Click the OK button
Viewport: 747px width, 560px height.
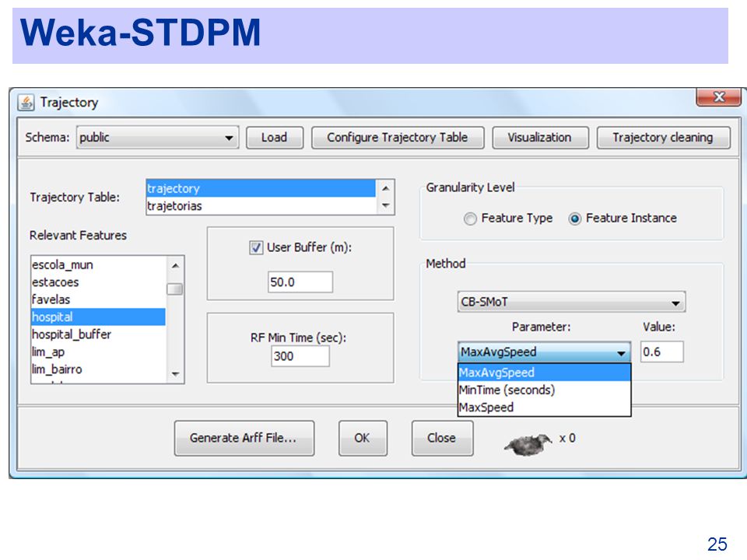363,438
